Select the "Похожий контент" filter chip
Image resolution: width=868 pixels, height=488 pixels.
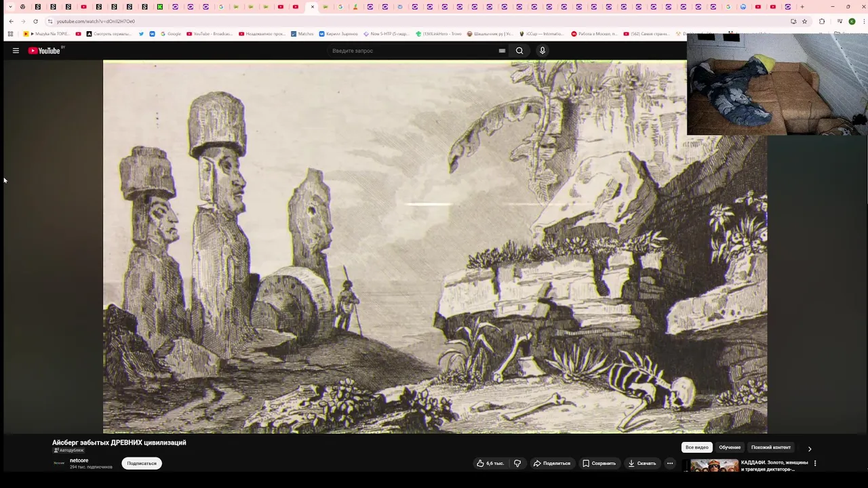pyautogui.click(x=771, y=447)
